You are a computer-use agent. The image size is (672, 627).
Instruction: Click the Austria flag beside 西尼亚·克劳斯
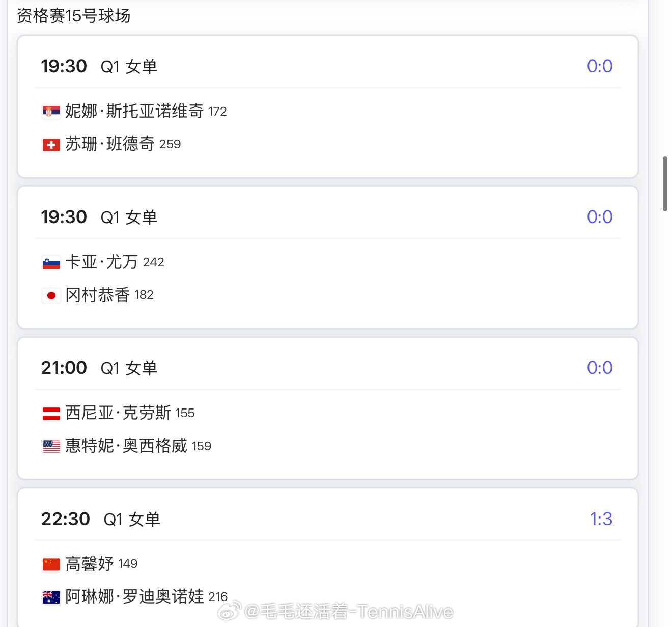51,414
